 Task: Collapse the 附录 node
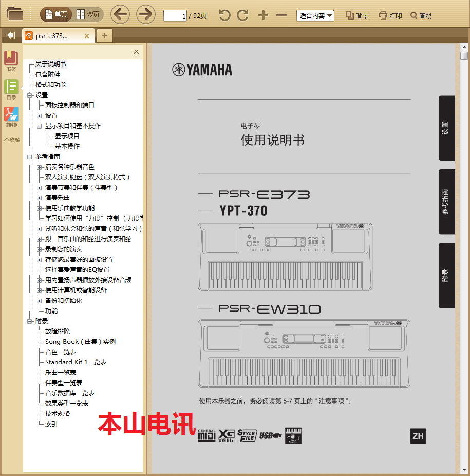pyautogui.click(x=30, y=321)
